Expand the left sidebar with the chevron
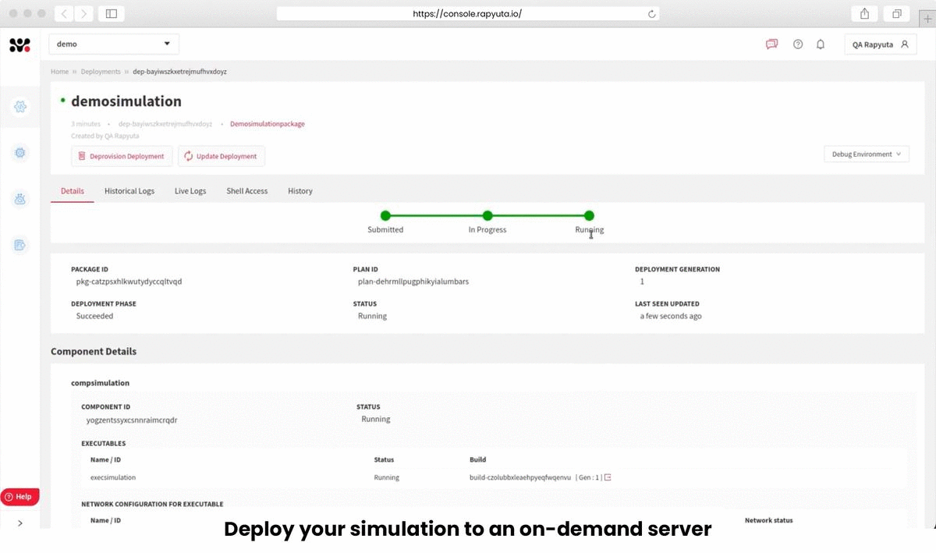 pyautogui.click(x=20, y=523)
